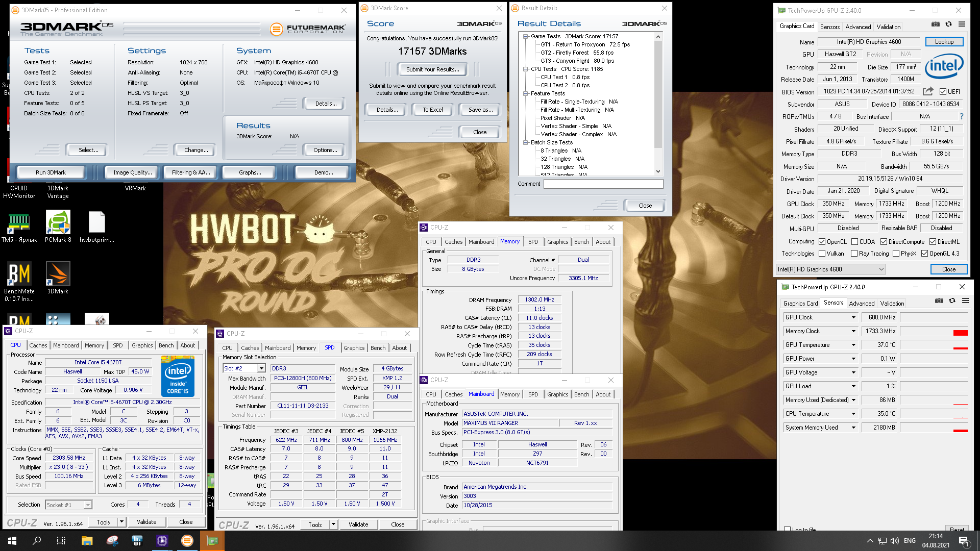Open PCMark 8 desktop icon

click(x=58, y=227)
